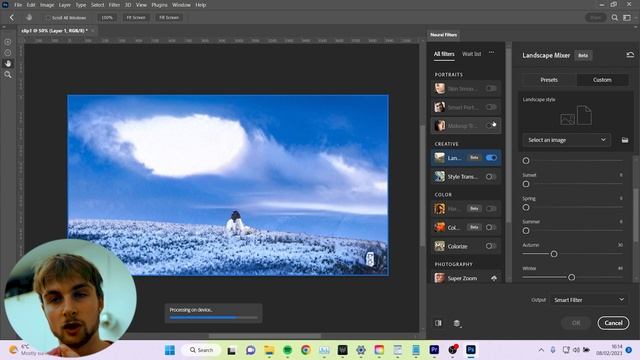Open the more options ellipsis beside Wait list
The height and width of the screenshot is (360, 640).
tap(491, 53)
